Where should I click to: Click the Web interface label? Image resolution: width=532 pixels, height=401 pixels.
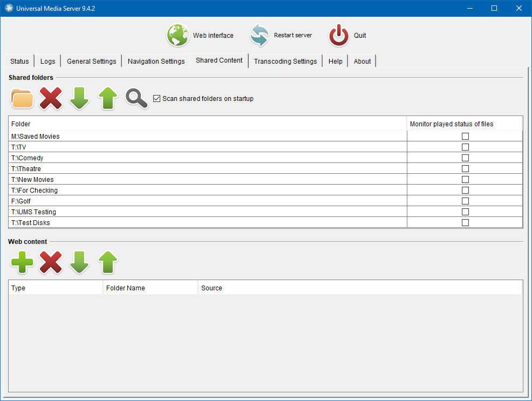click(x=213, y=35)
